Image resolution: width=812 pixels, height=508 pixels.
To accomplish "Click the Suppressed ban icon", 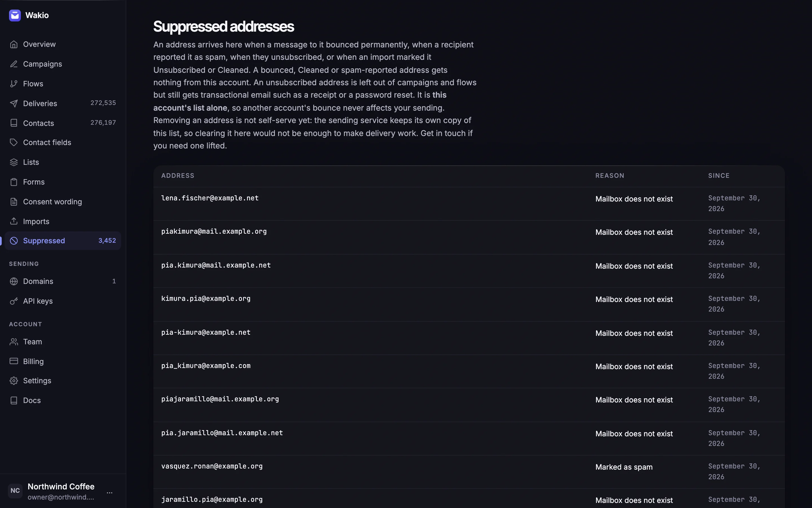I will click(14, 240).
